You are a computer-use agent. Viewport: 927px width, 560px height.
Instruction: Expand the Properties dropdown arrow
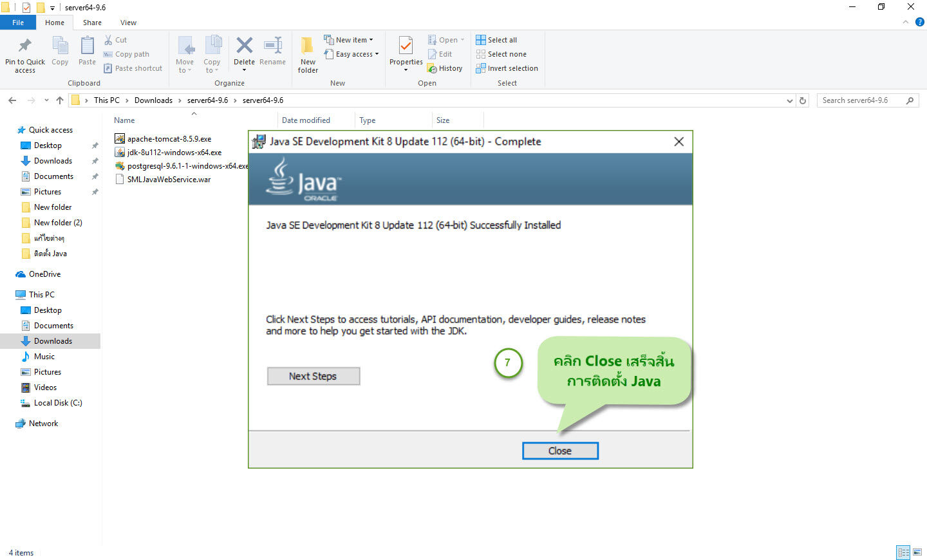(406, 70)
